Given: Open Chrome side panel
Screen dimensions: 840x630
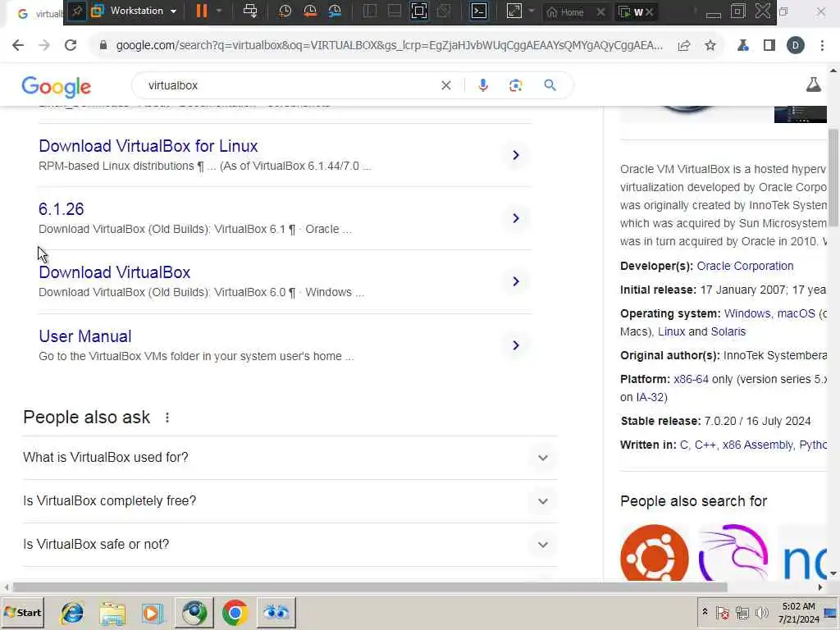Looking at the screenshot, I should [769, 46].
